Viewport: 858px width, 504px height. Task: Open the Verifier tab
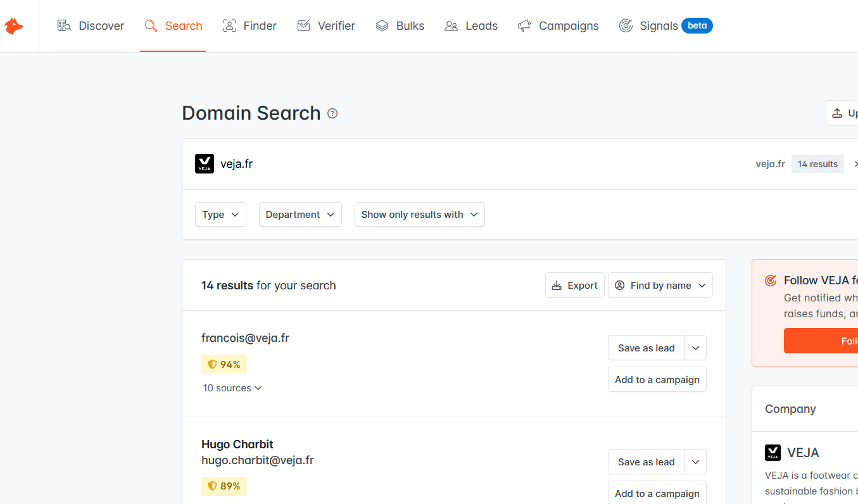326,26
